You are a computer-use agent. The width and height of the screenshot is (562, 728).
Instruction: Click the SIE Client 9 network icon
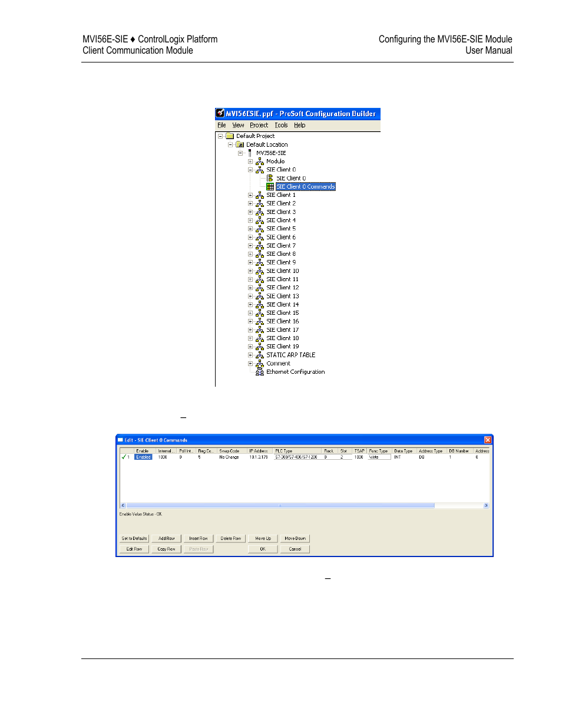click(260, 263)
